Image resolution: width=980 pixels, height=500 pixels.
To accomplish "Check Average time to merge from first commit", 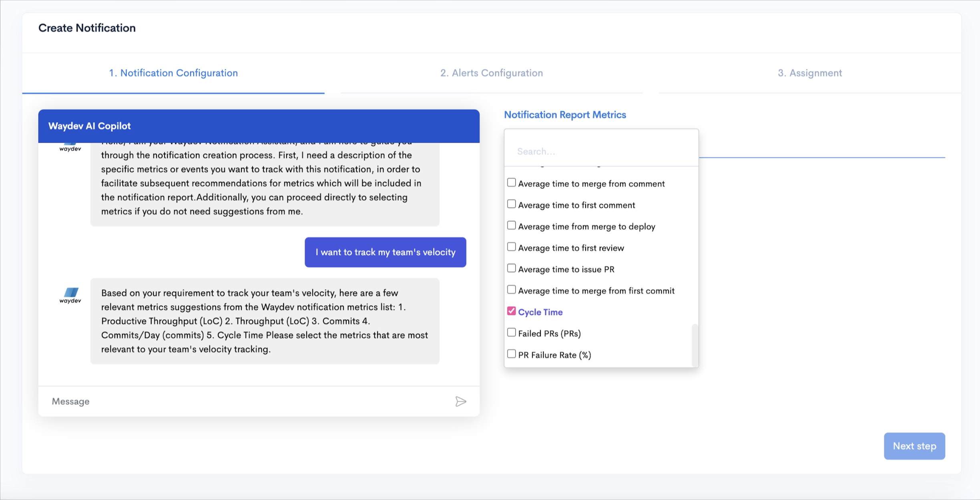I will [511, 290].
